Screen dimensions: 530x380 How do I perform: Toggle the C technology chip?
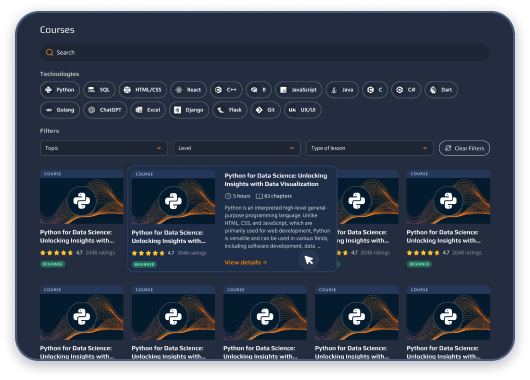click(x=375, y=90)
